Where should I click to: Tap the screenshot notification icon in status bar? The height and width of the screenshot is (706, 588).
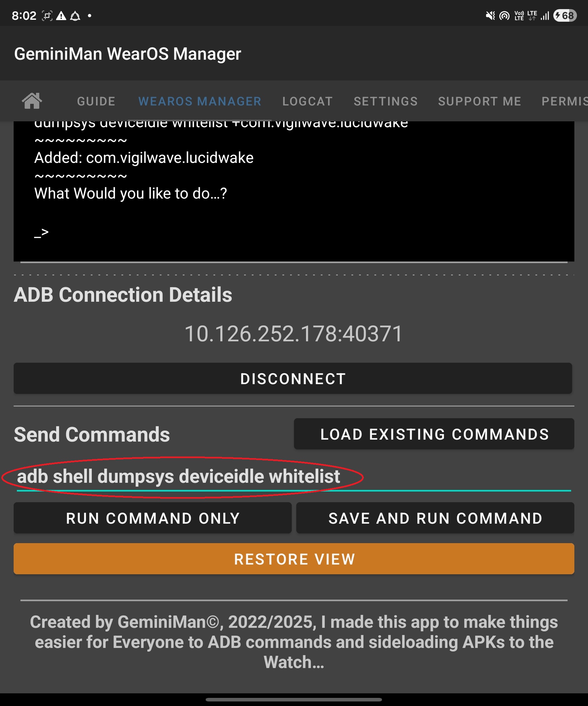click(x=47, y=16)
